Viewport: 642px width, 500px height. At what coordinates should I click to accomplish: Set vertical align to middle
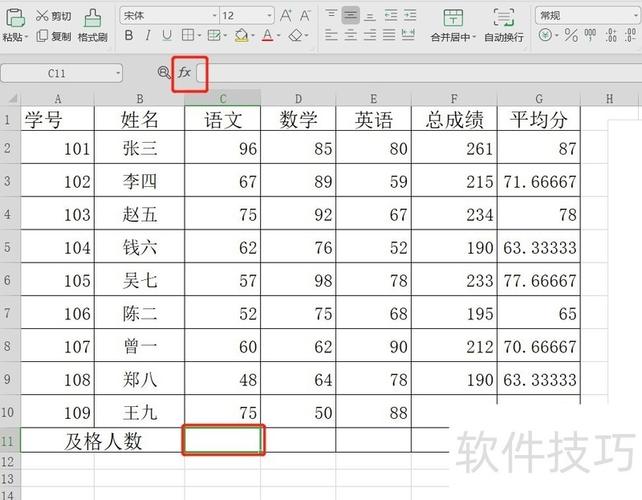350,15
